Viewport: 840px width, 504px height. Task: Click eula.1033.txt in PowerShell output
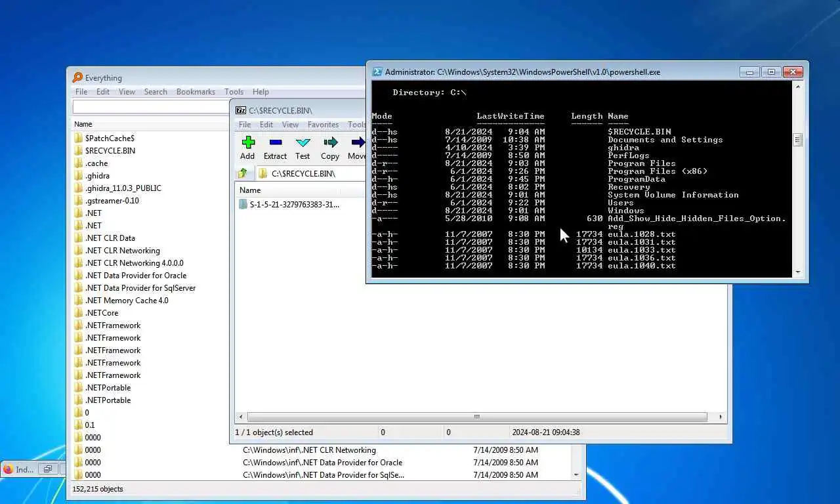tap(641, 250)
